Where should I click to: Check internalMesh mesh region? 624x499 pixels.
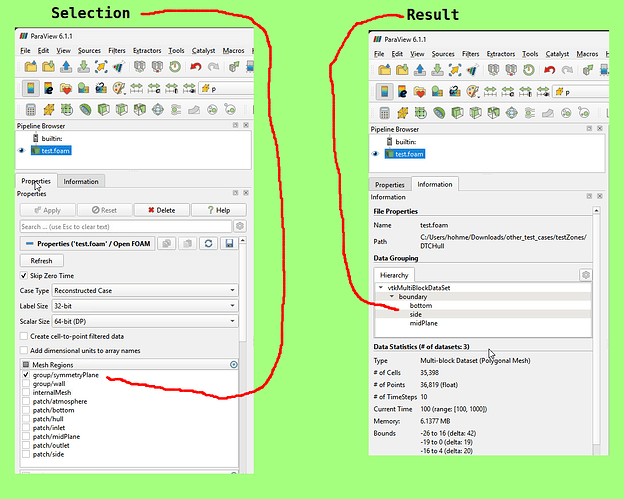point(26,392)
